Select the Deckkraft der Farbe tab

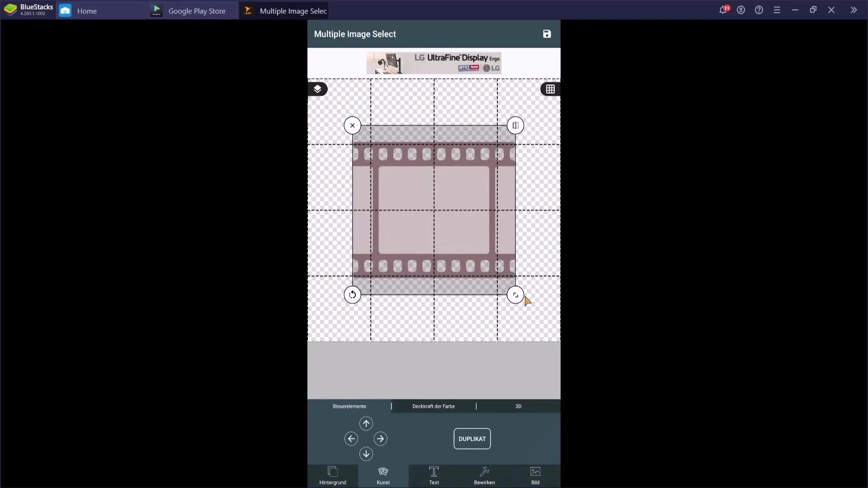click(434, 406)
